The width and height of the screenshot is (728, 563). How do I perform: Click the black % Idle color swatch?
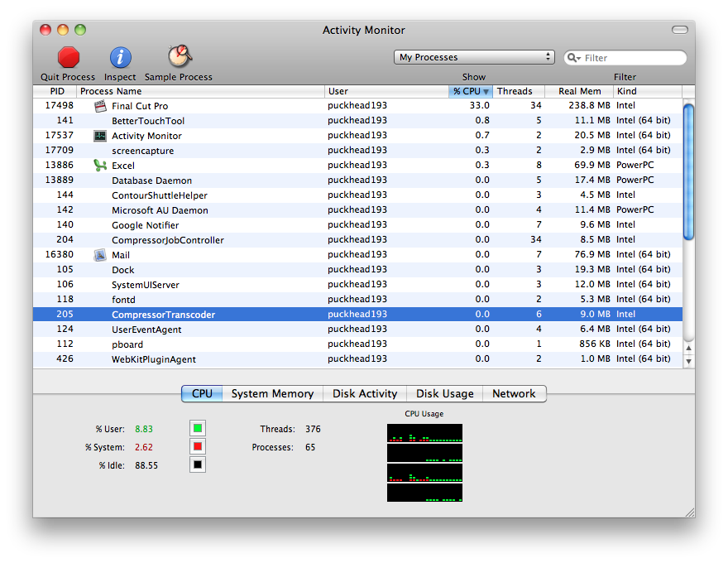pyautogui.click(x=198, y=464)
